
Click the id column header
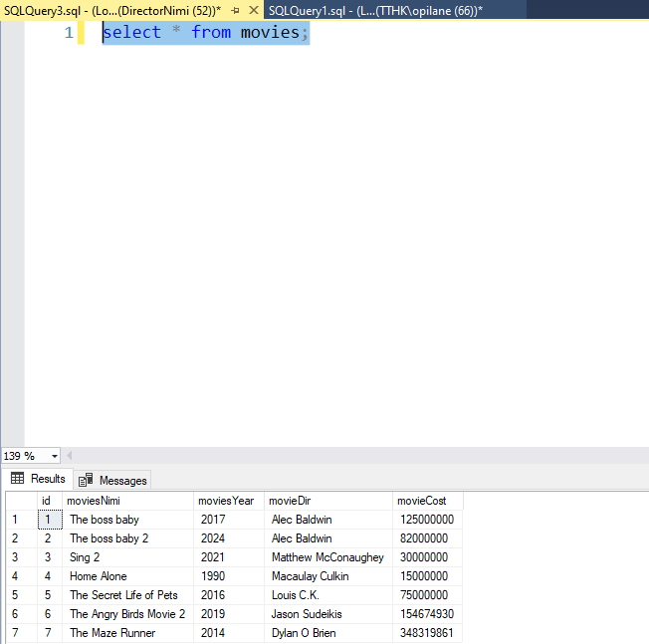(x=46, y=501)
